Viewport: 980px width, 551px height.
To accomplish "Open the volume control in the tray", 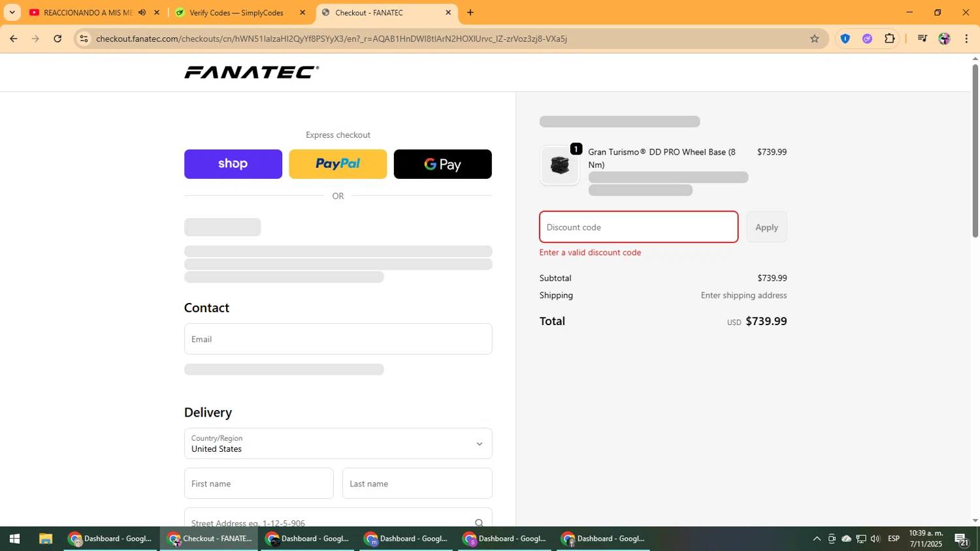I will [x=875, y=539].
